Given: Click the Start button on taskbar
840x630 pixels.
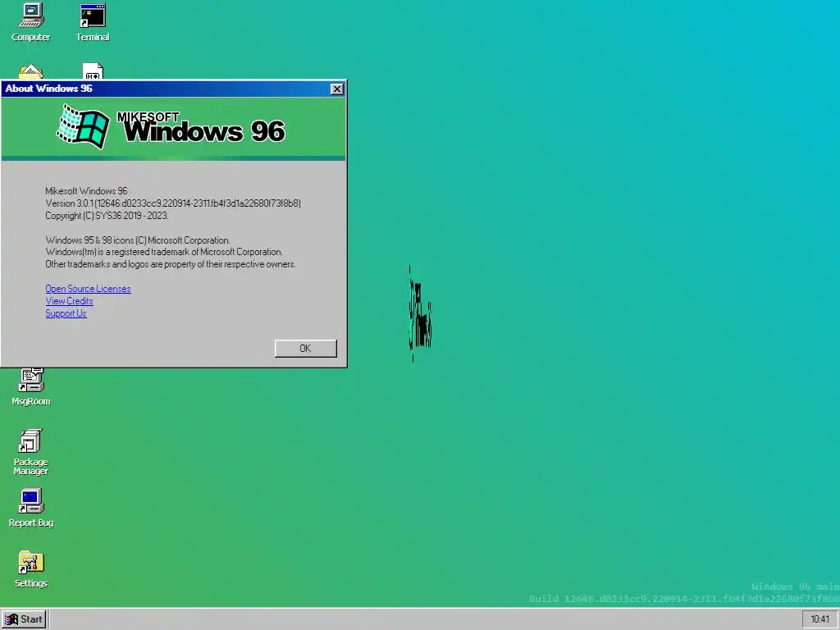Looking at the screenshot, I should [x=24, y=619].
